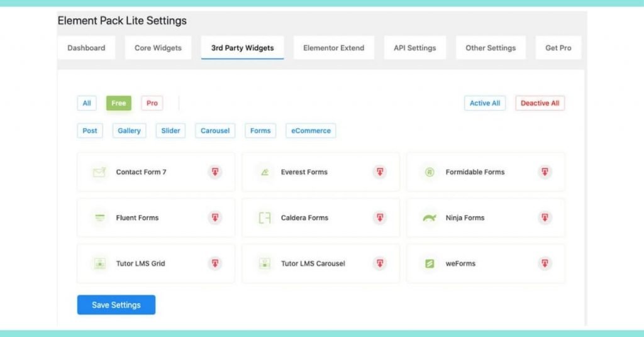Click the Formidable Forms icon

click(429, 172)
